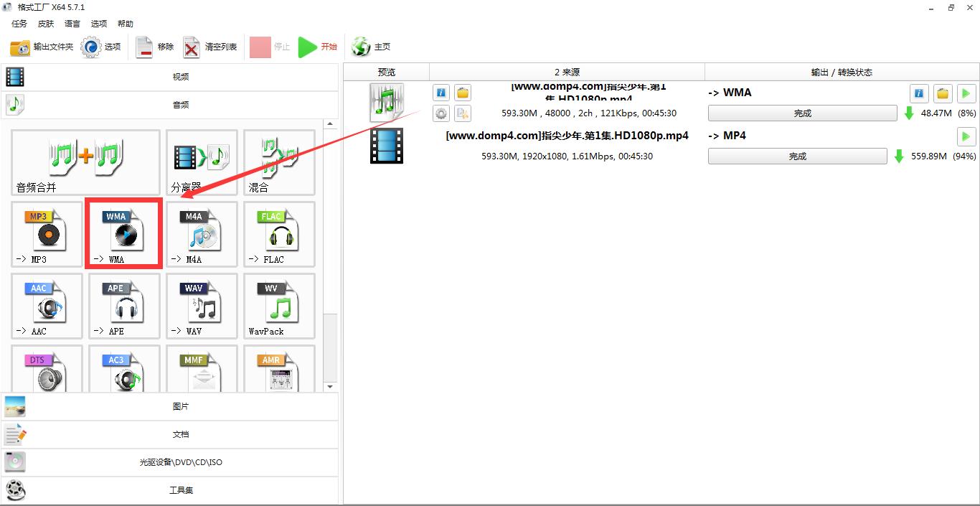Expand the 文档 category

click(x=169, y=434)
